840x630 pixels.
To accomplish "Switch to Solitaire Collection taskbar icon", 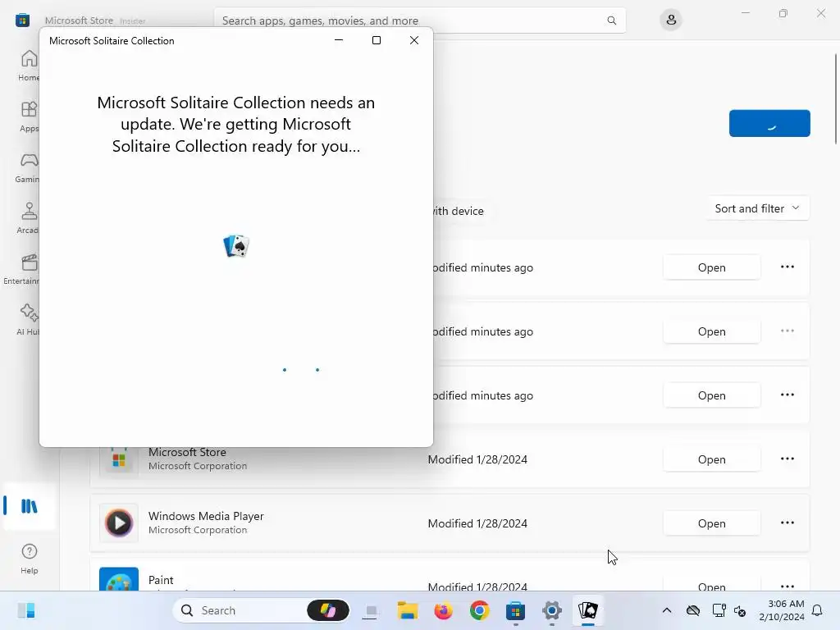I will pyautogui.click(x=587, y=610).
